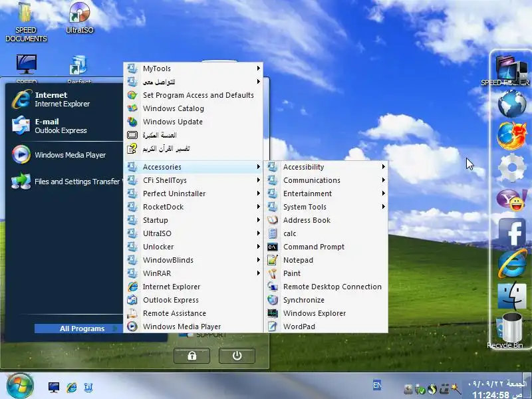Launch Yahoo Messenger from the dock
This screenshot has height=399, width=532.
[511, 199]
